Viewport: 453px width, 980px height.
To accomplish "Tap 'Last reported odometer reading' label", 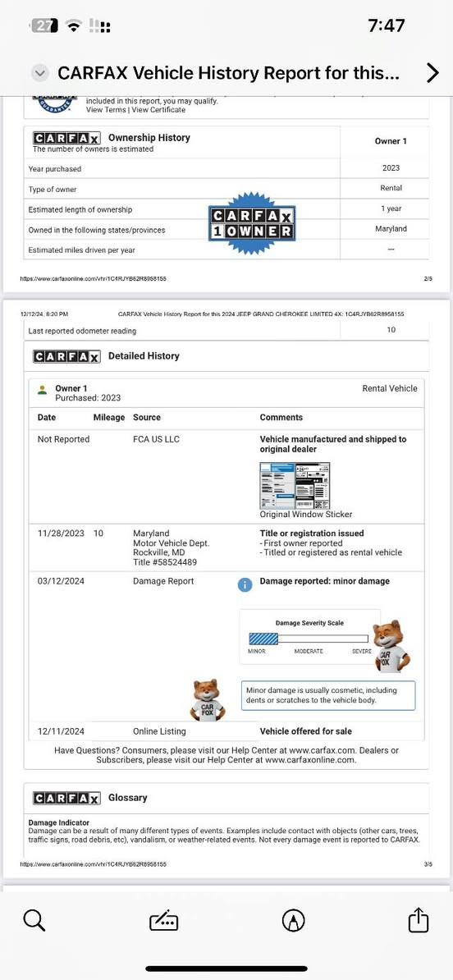I will [82, 331].
